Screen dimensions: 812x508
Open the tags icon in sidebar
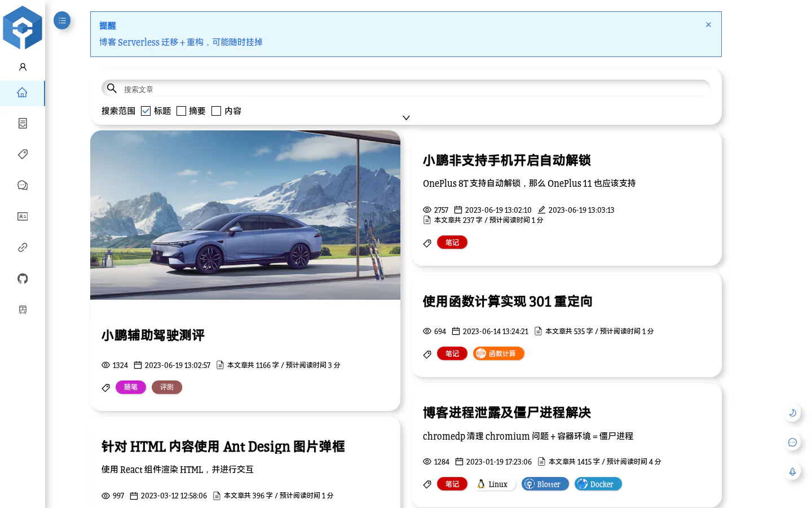[x=23, y=154]
